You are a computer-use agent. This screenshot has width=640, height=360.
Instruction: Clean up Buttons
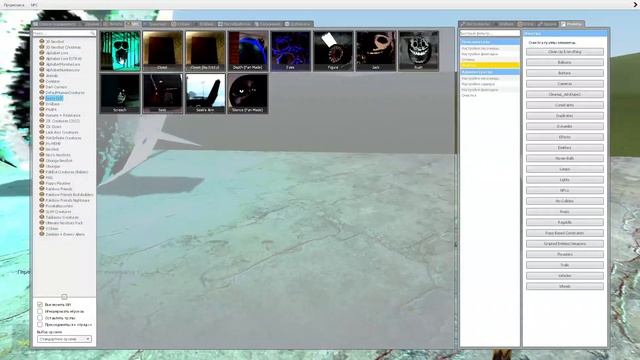(564, 73)
